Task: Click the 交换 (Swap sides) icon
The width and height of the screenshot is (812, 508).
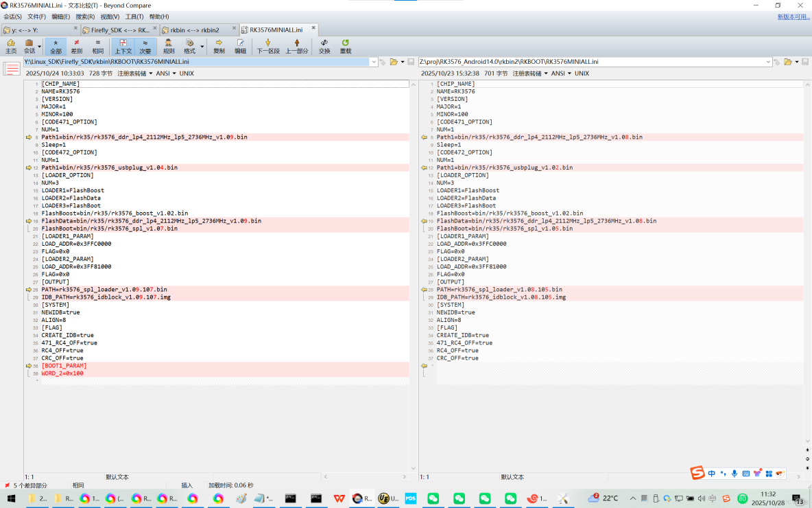Action: [324, 47]
